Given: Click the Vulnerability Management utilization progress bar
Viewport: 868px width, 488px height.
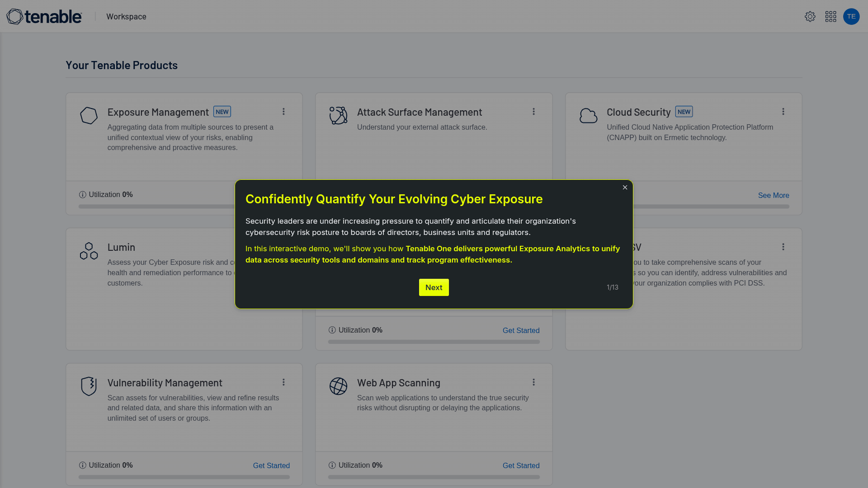Looking at the screenshot, I should [184, 477].
